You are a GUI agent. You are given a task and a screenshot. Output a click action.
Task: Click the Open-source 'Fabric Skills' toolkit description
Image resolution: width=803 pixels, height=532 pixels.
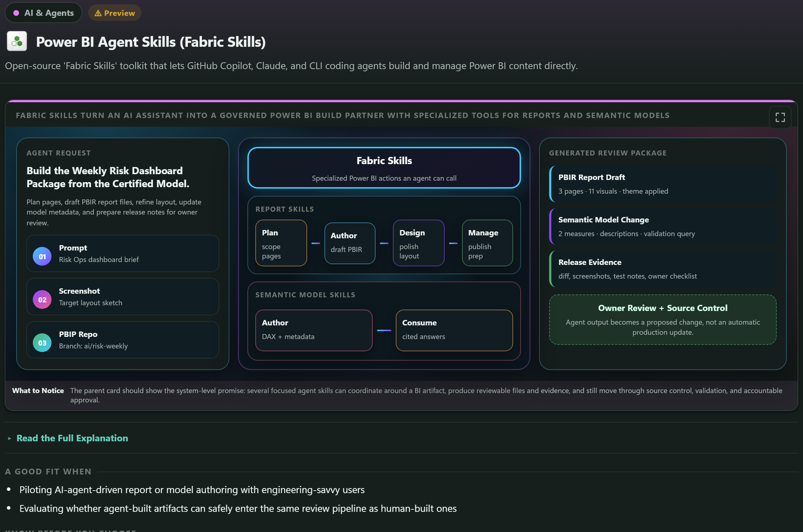coord(291,66)
